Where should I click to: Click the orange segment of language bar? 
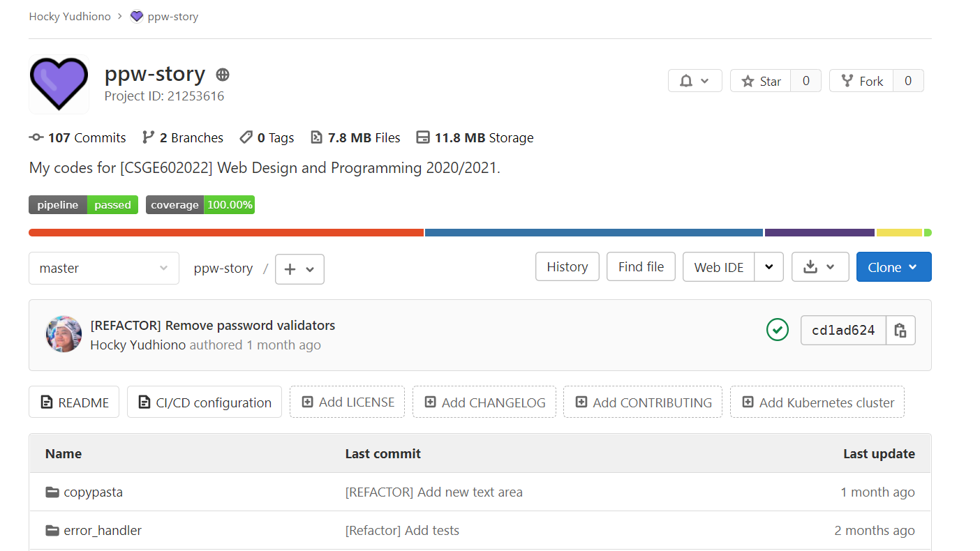(225, 232)
